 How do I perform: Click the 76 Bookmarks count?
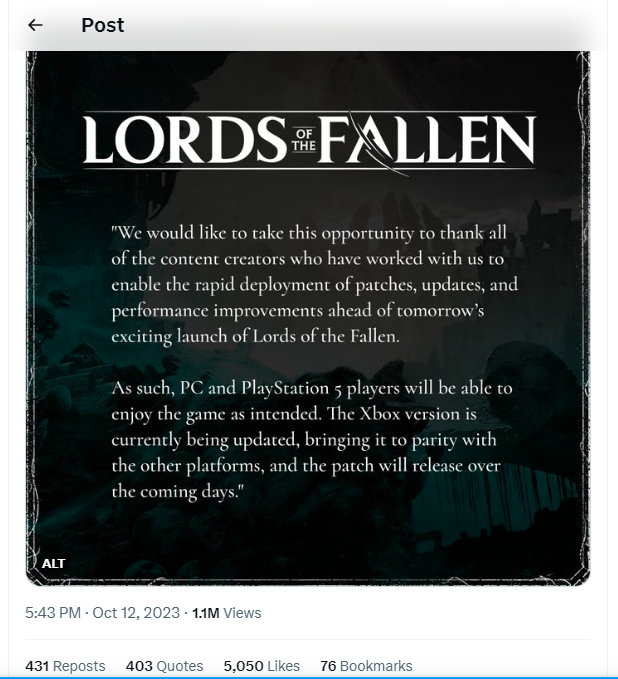pos(366,666)
